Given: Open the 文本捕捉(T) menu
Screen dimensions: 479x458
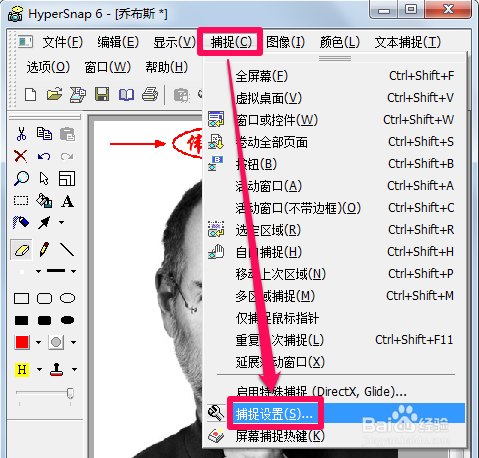Looking at the screenshot, I should (408, 42).
